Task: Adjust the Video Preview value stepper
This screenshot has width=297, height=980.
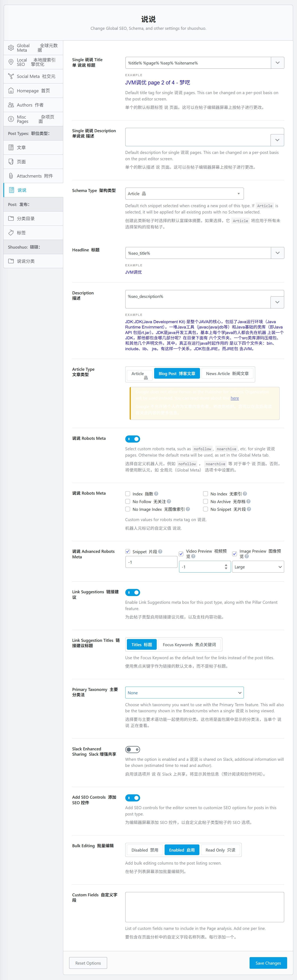Action: click(226, 567)
